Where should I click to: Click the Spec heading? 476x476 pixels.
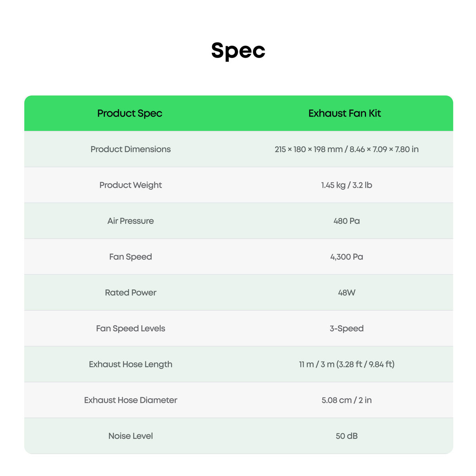tap(238, 51)
